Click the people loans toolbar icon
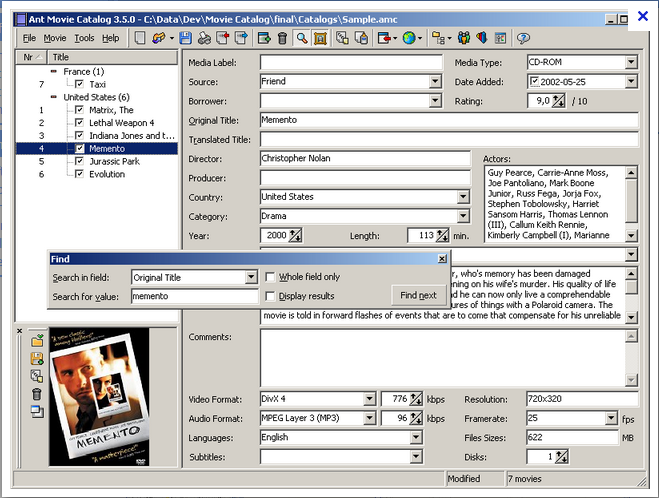Viewport: 659px width, 498px height. (464, 38)
